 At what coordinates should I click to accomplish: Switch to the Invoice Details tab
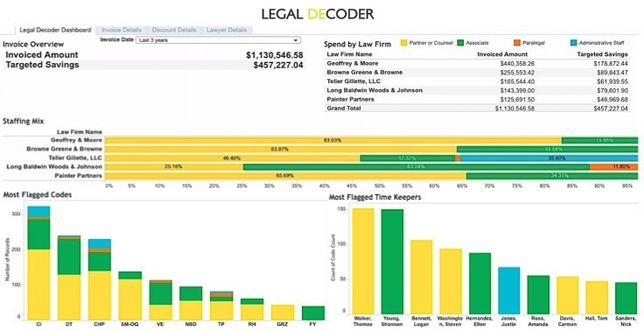coord(121,30)
